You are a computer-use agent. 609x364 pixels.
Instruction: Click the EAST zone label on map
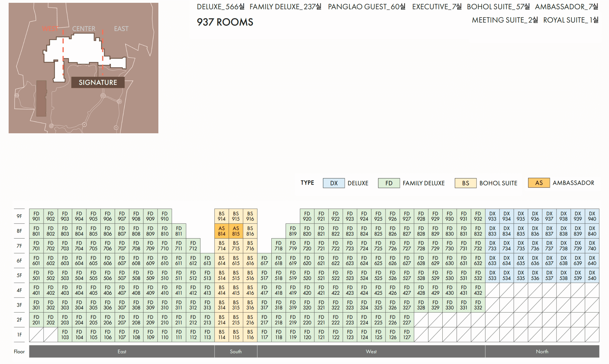click(x=121, y=29)
